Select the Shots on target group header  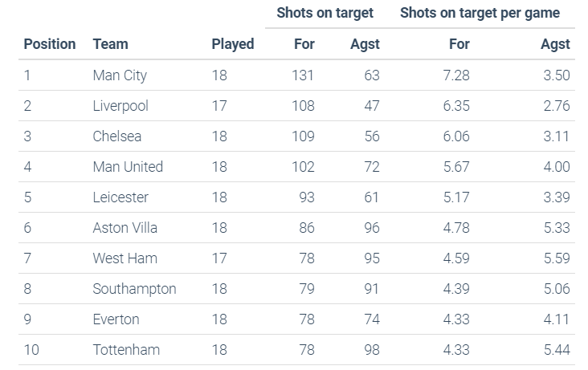pos(325,13)
